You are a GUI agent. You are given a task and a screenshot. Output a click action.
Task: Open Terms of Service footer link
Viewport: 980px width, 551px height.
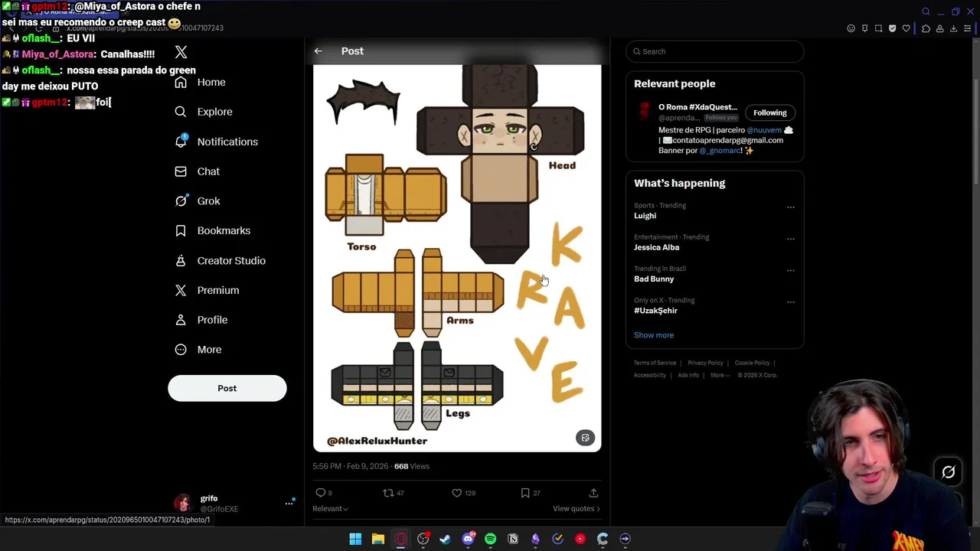655,363
